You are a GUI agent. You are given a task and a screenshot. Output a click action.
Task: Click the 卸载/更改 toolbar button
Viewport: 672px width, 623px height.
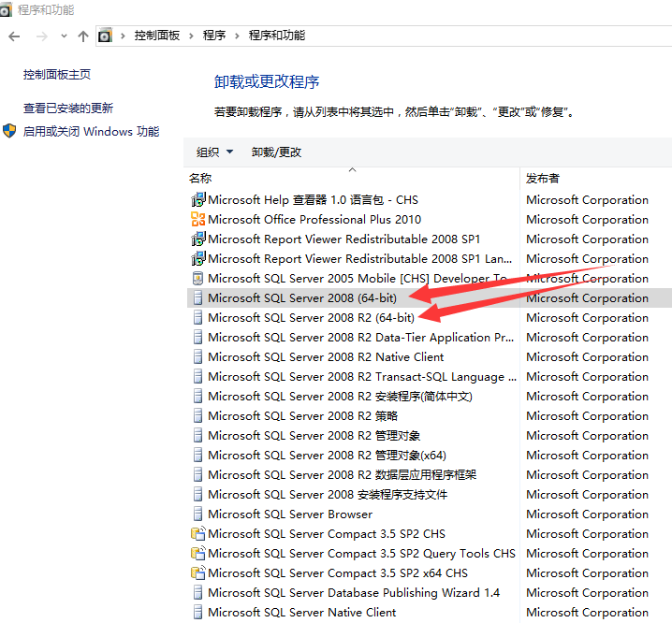tap(276, 152)
